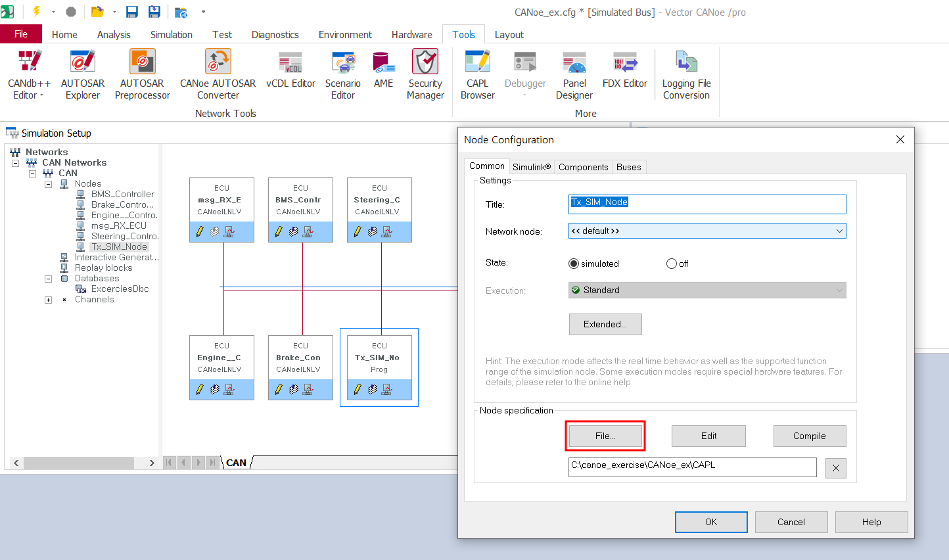Screen dimensions: 949x560
Task: Open configuration folder icon in quick toolbar
Action: coord(97,12)
